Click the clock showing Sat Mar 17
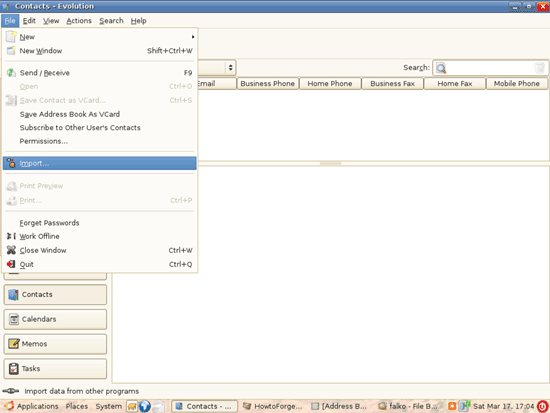Screen dimensions: 550x413 504,406
